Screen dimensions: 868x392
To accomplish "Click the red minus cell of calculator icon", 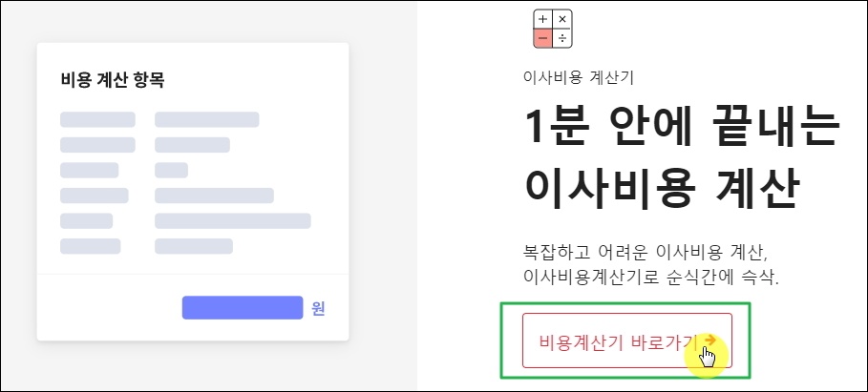I will 542,38.
